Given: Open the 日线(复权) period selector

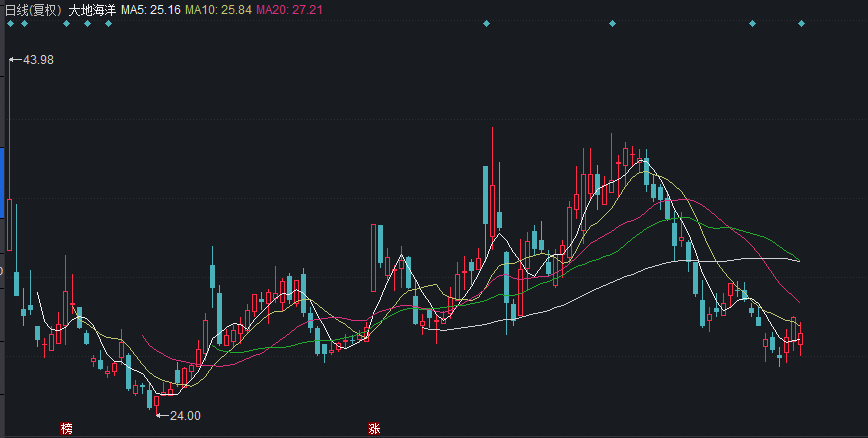Looking at the screenshot, I should point(33,9).
